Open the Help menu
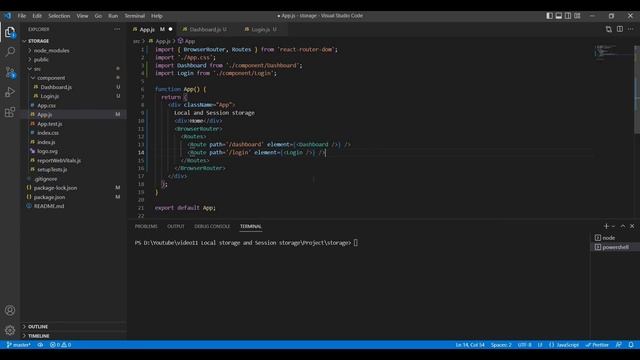Viewport: 640px width, 360px height. [157, 16]
